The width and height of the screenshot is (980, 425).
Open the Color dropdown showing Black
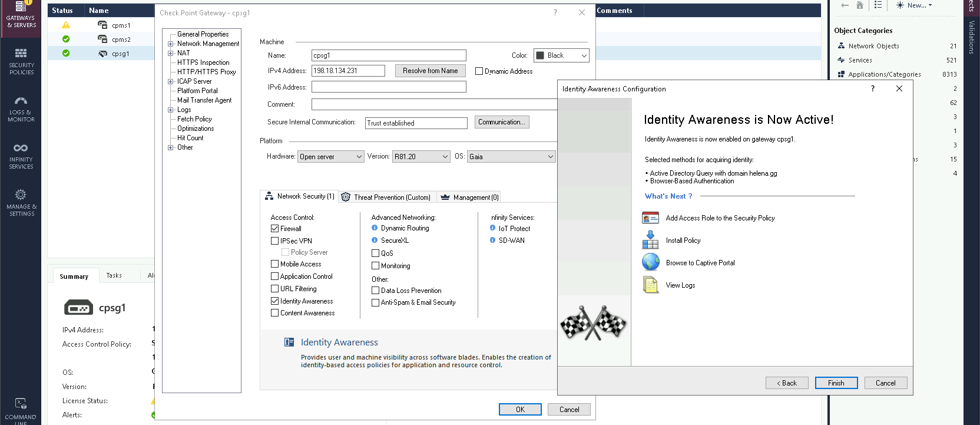pos(561,55)
